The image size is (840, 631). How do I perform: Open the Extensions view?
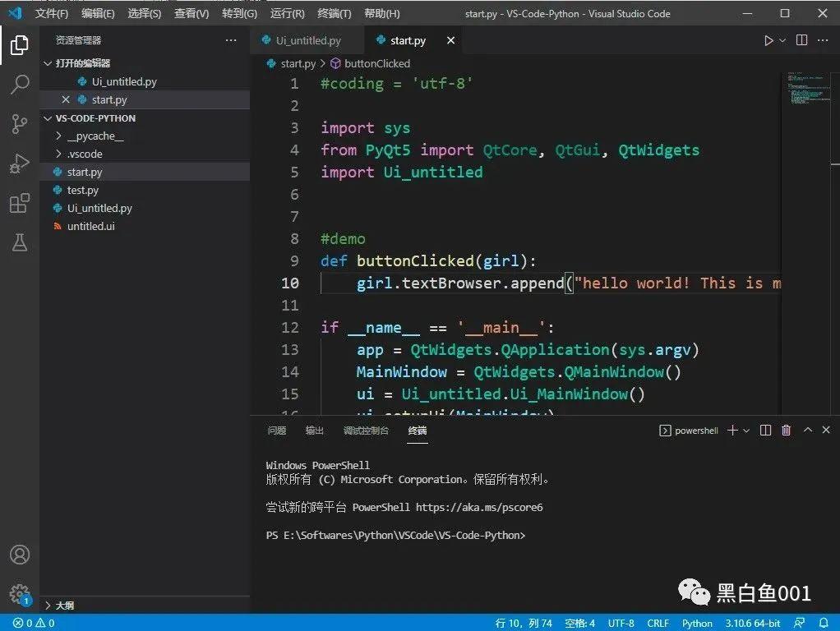20,203
